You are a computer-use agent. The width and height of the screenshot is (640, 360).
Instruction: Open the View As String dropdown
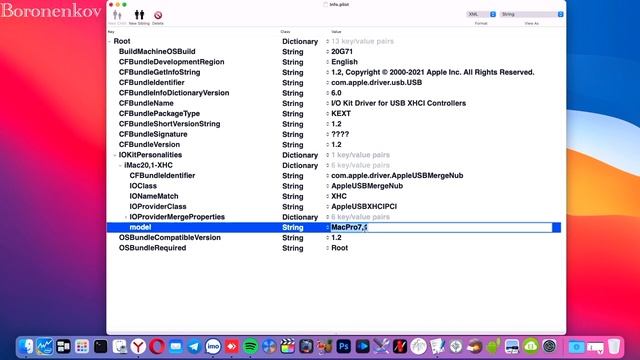pyautogui.click(x=531, y=14)
